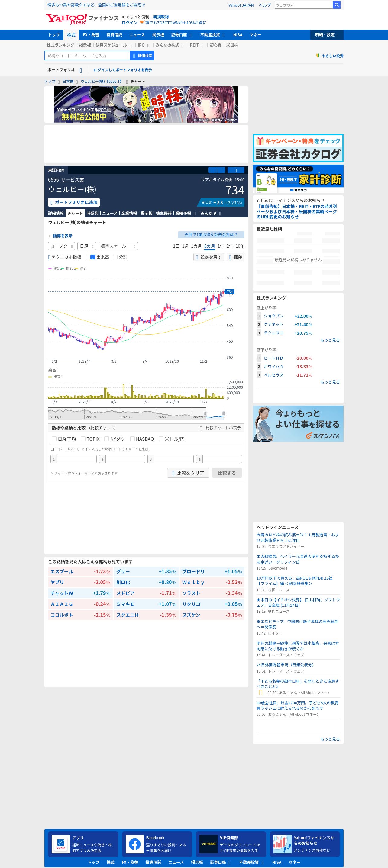Open the サービス業 sector link
Screen dimensions: 388x868
[x=73, y=180]
